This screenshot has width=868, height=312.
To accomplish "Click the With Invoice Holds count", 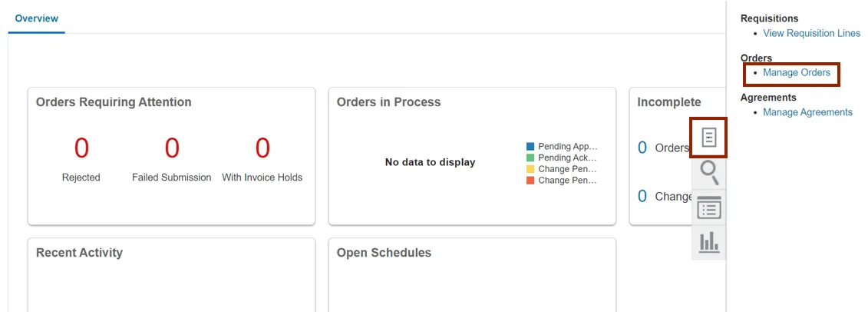I will (x=262, y=148).
